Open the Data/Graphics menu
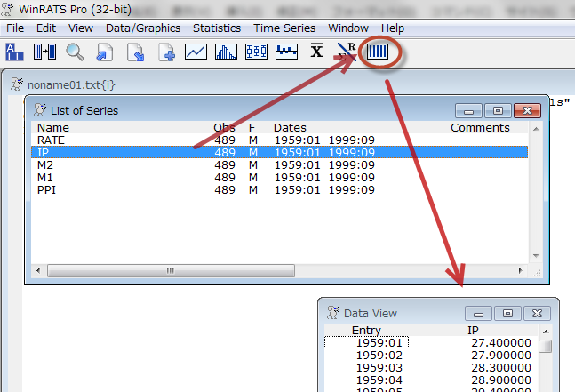The image size is (575, 392). pos(143,28)
